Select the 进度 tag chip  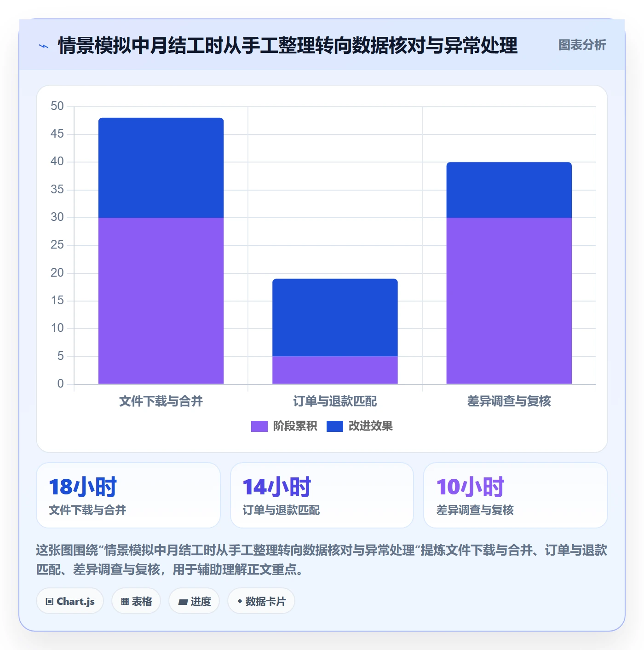(x=194, y=601)
